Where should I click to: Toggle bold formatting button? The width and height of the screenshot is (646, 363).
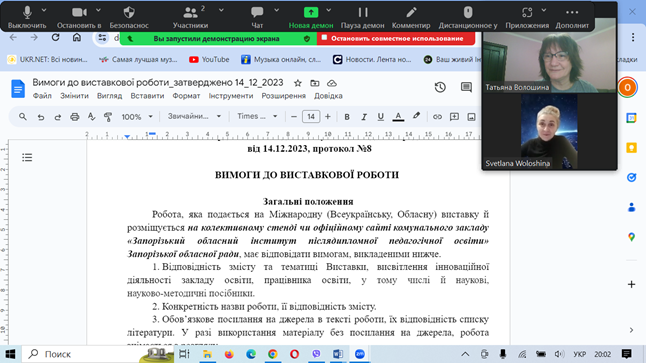coord(347,117)
